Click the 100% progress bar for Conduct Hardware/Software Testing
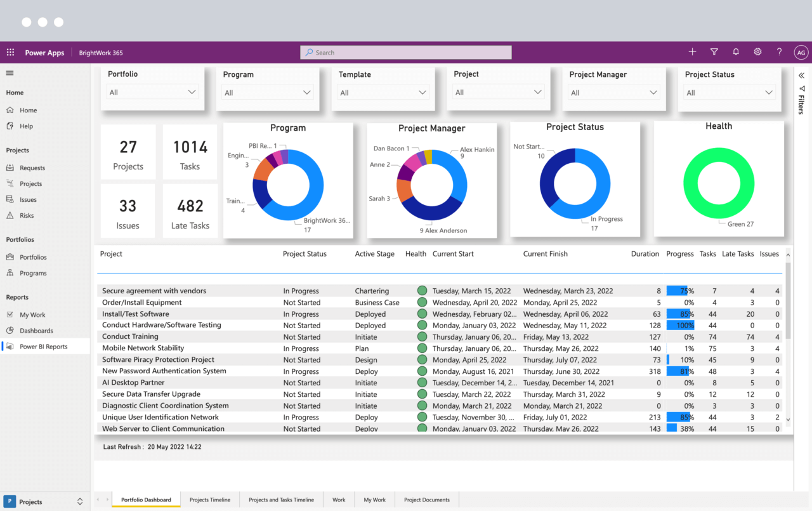Viewport: 812px width, 511px height. coord(679,325)
